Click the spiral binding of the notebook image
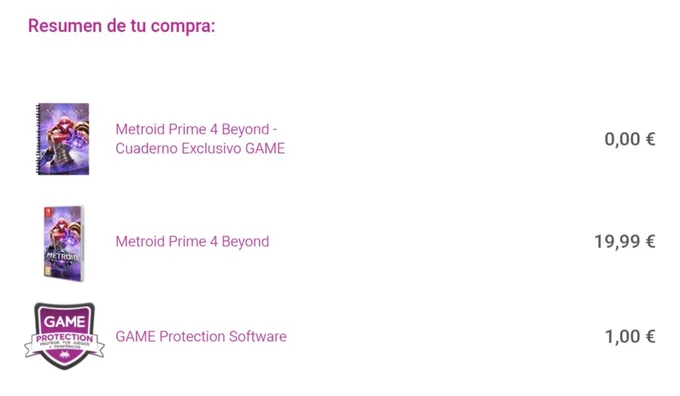This screenshot has width=680, height=396. (x=38, y=139)
